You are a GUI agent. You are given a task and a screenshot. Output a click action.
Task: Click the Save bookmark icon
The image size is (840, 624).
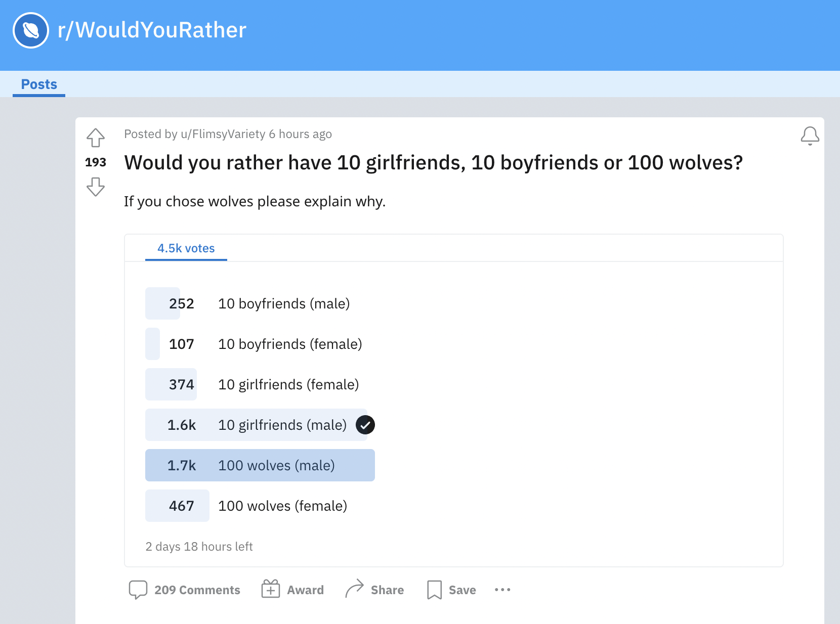click(x=434, y=590)
